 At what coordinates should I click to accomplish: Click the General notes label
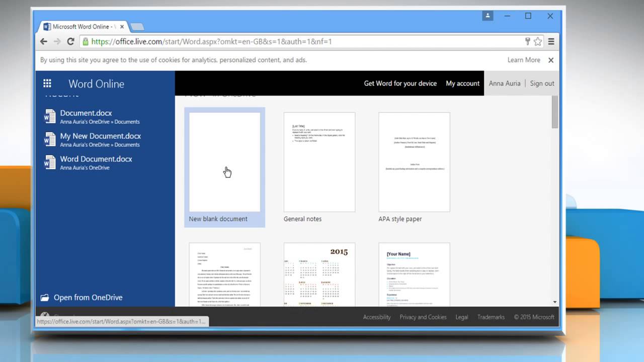pos(303,219)
